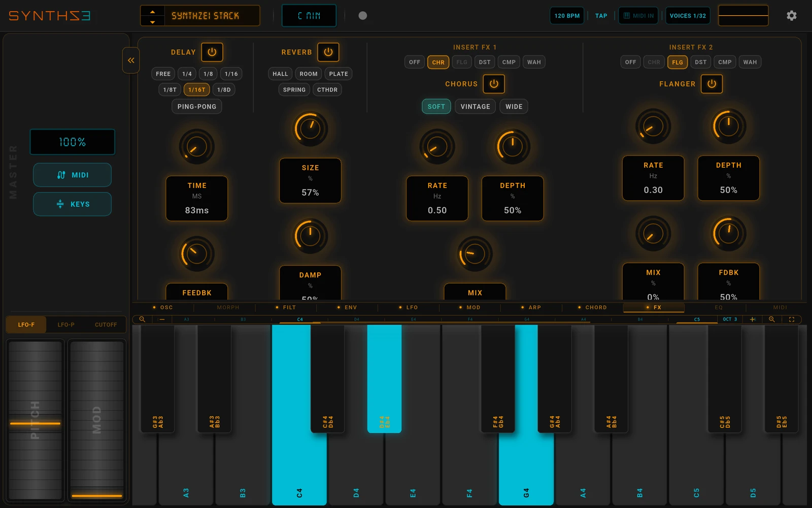Toggle the Delay power button
Viewport: 812px width, 508px height.
pos(212,52)
